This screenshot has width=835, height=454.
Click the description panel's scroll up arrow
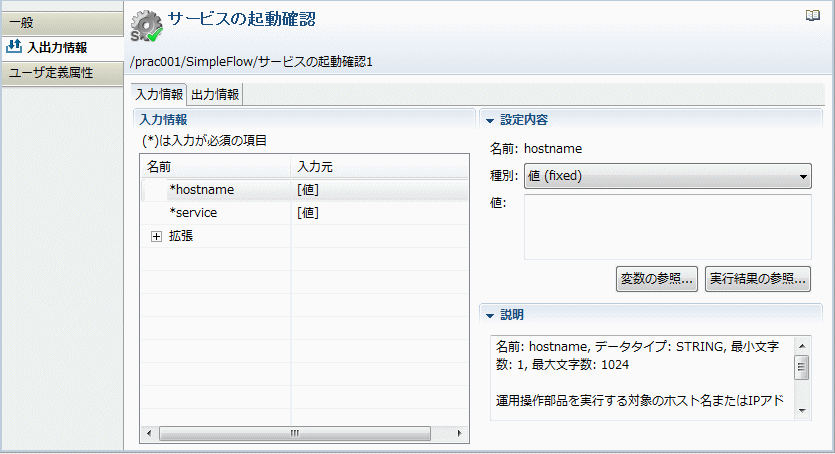pyautogui.click(x=802, y=346)
